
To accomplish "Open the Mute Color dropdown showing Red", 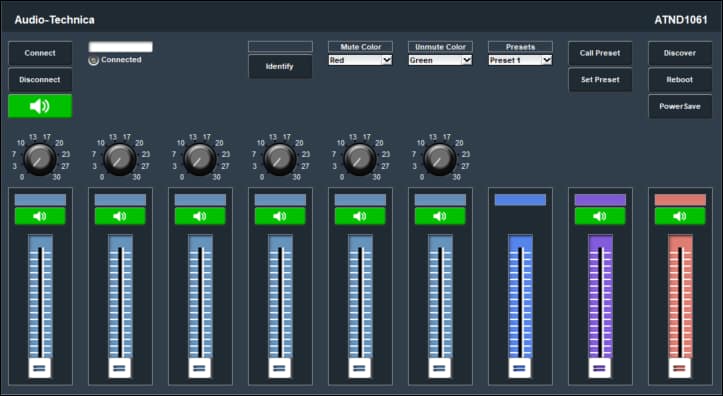I will 360,60.
